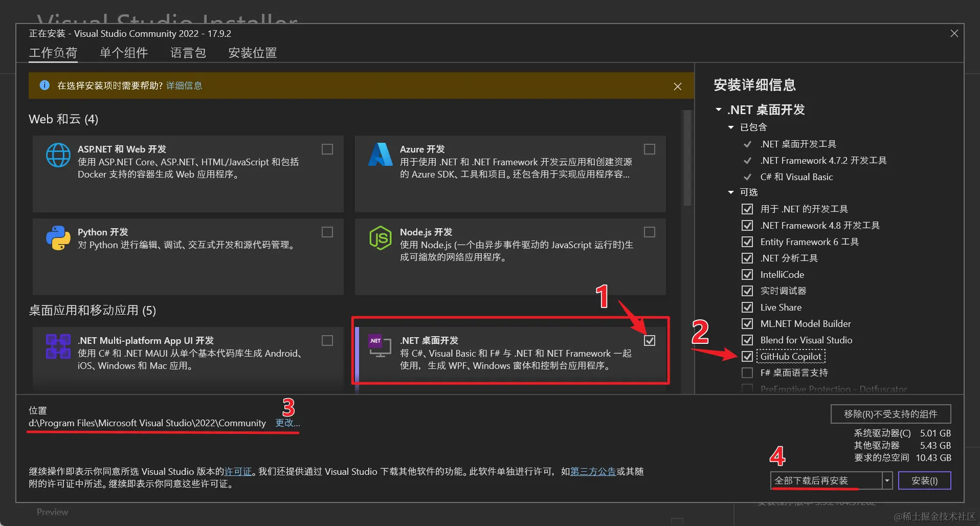Click the 其他驱动器 5.43 GB entry

pos(903,445)
